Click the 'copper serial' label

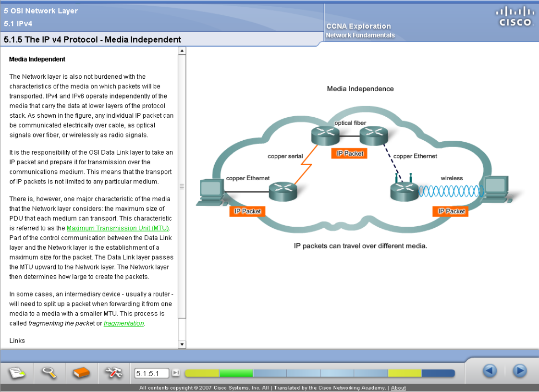click(285, 156)
